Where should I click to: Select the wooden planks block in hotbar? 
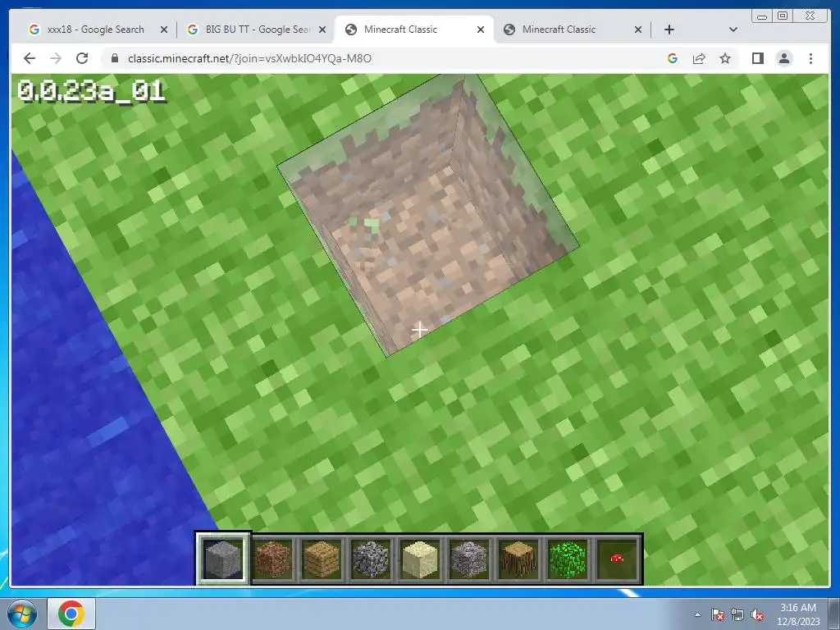pyautogui.click(x=322, y=559)
